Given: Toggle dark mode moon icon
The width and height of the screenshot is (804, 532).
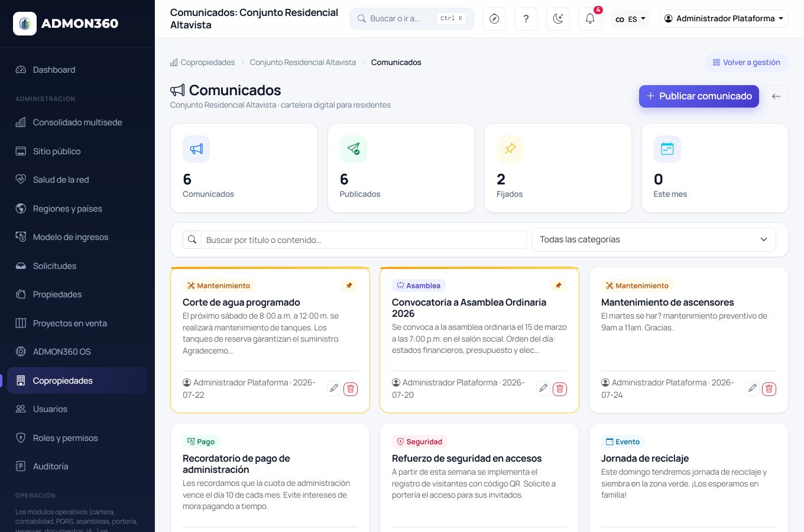Looking at the screenshot, I should (558, 19).
